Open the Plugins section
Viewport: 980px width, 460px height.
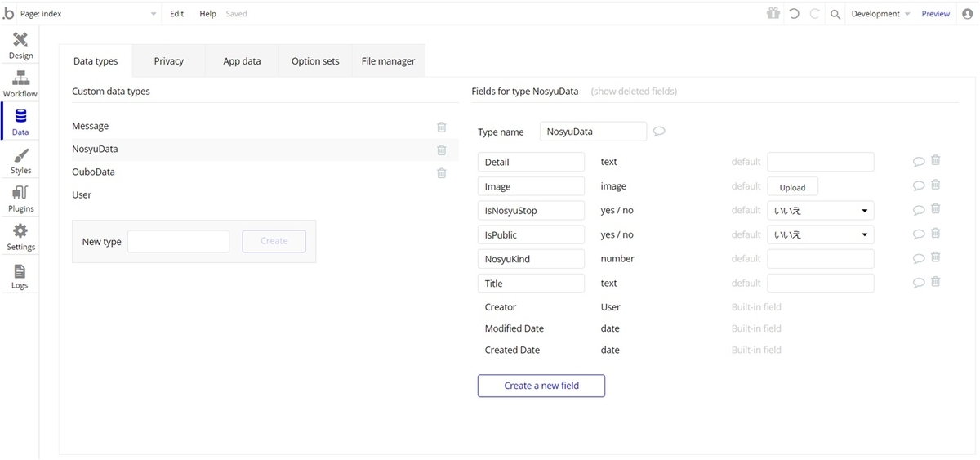point(20,199)
